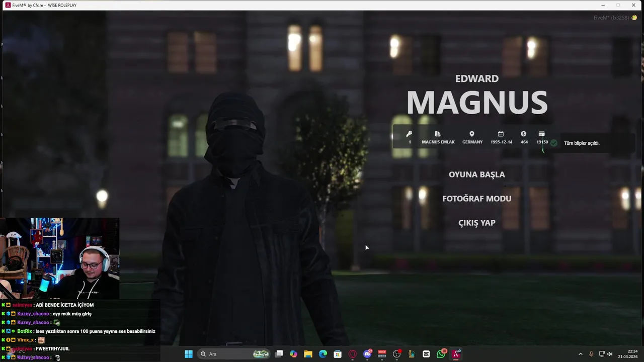Open the volume control in the tray
Image resolution: width=644 pixels, height=362 pixels.
pos(610,354)
